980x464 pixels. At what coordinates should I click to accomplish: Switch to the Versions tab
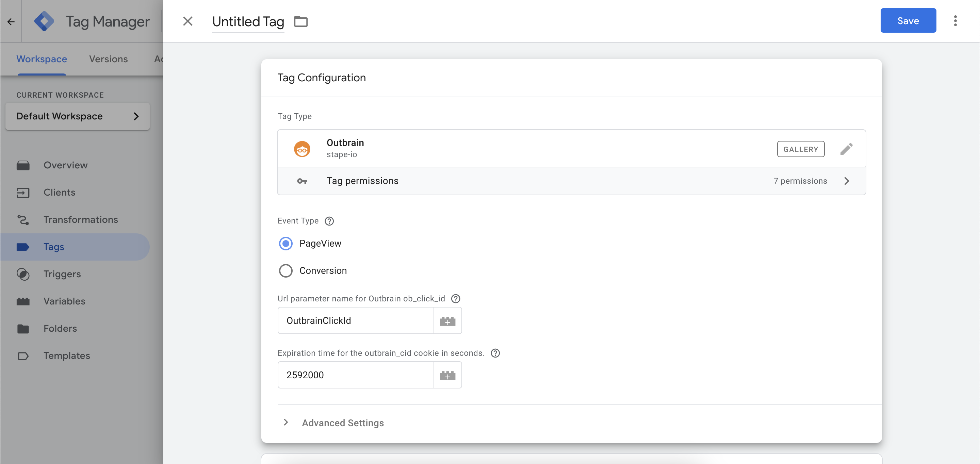[108, 59]
